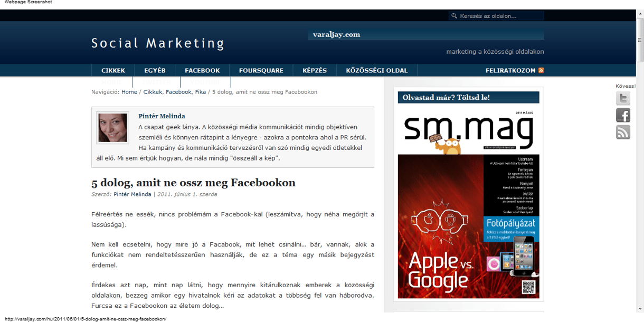Open the Facebook follow icon
The image size is (644, 322).
(623, 116)
